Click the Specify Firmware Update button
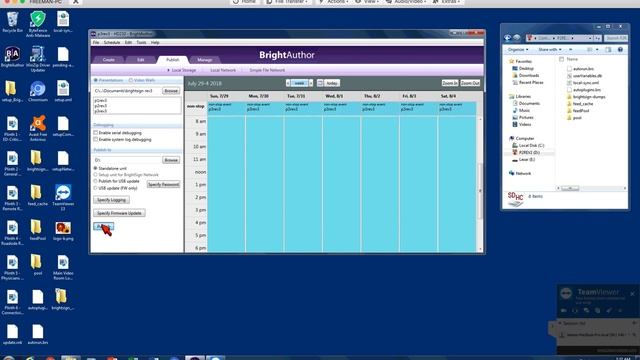640x360 pixels. click(119, 213)
